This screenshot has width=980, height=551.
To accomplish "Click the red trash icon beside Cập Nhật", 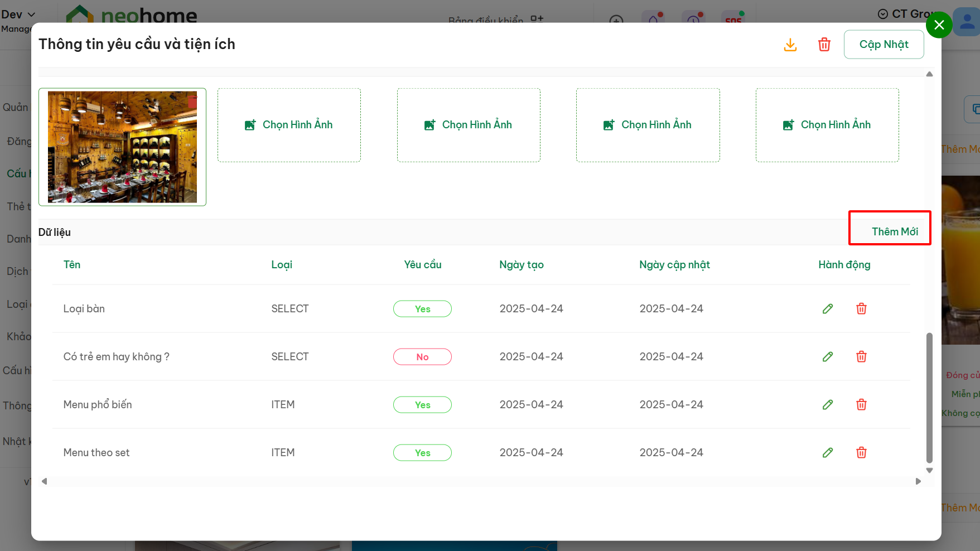I will [x=824, y=45].
